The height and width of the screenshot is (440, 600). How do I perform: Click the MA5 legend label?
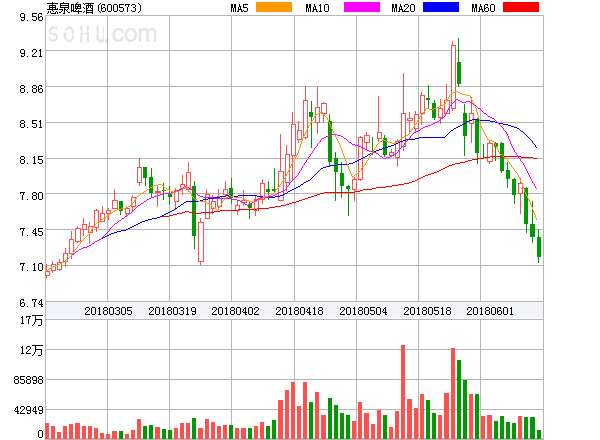pyautogui.click(x=239, y=8)
